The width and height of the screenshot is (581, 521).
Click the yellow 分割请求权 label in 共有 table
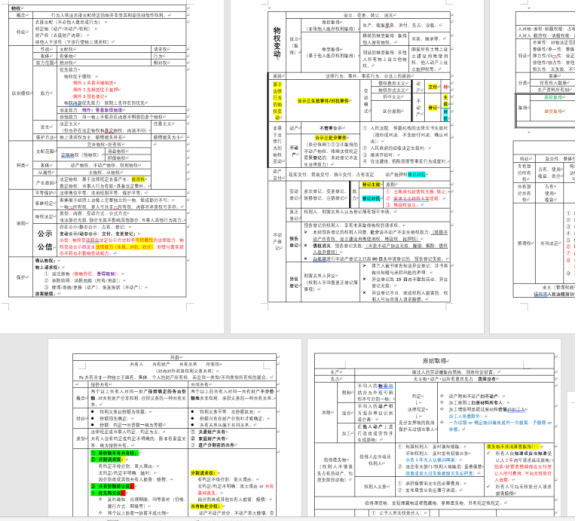click(x=204, y=473)
